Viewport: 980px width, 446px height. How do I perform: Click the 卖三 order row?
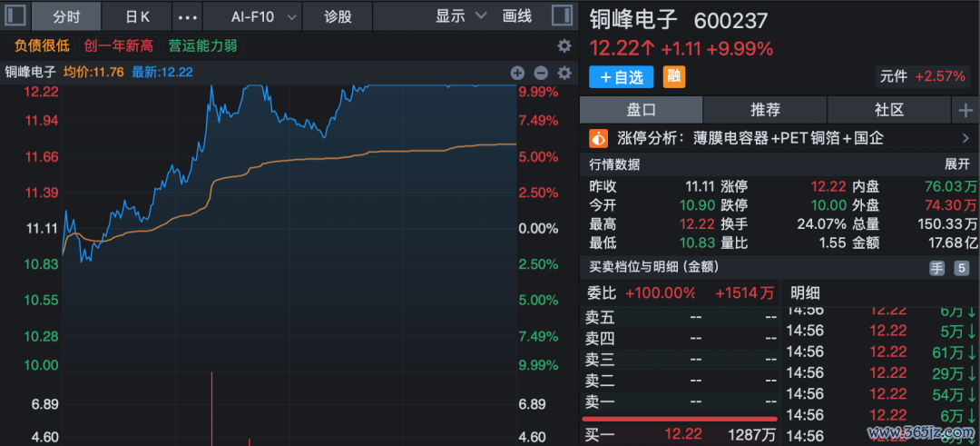[681, 360]
